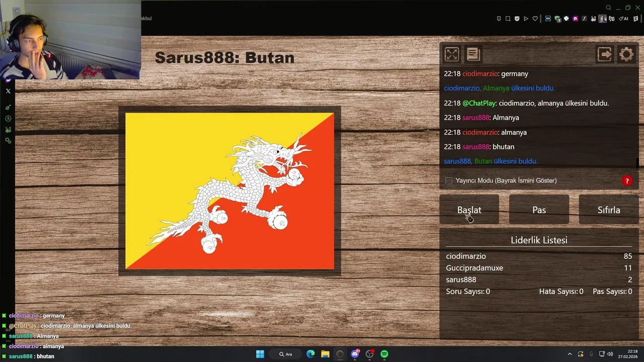
Task: Click the red question mark help icon
Action: pyautogui.click(x=627, y=181)
